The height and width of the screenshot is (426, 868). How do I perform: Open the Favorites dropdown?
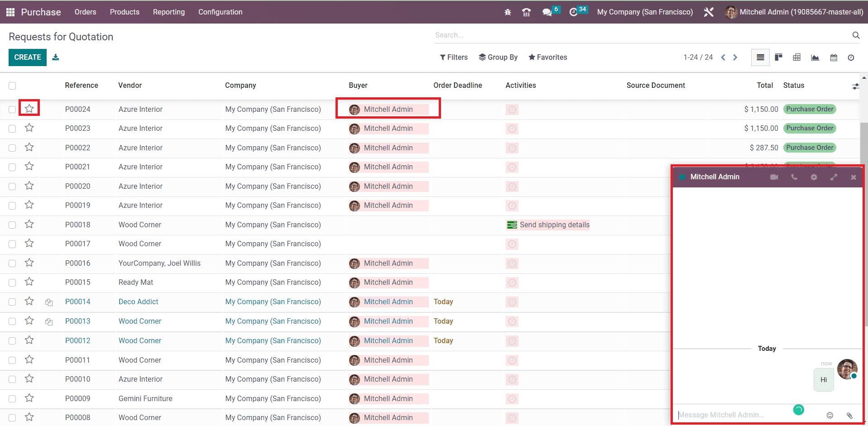(547, 57)
